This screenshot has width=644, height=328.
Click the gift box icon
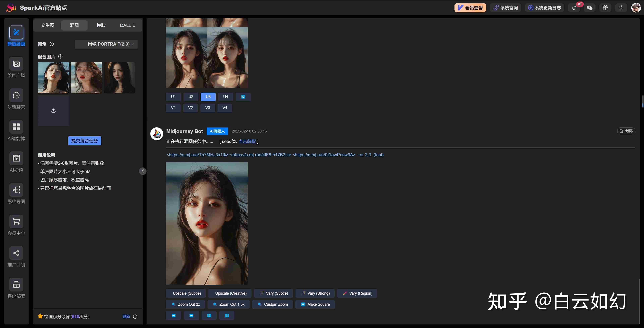coord(605,8)
